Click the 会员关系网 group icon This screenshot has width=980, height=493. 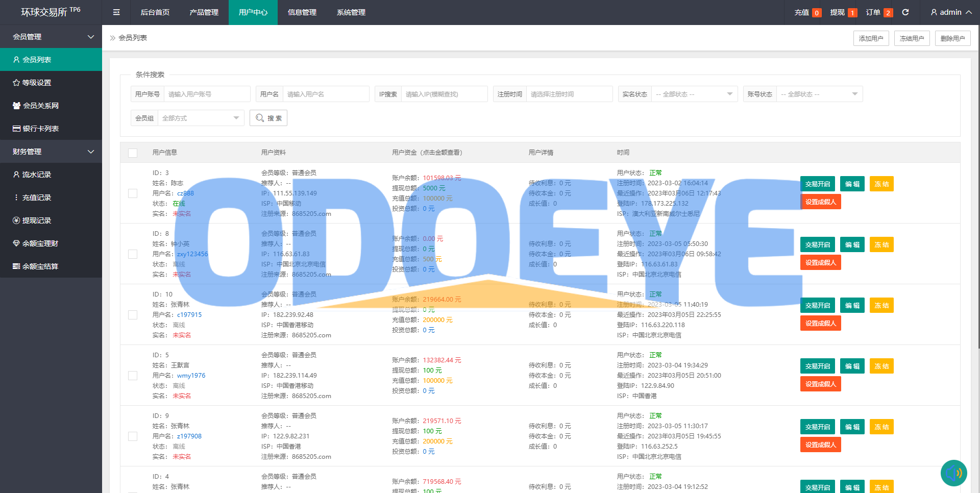16,106
